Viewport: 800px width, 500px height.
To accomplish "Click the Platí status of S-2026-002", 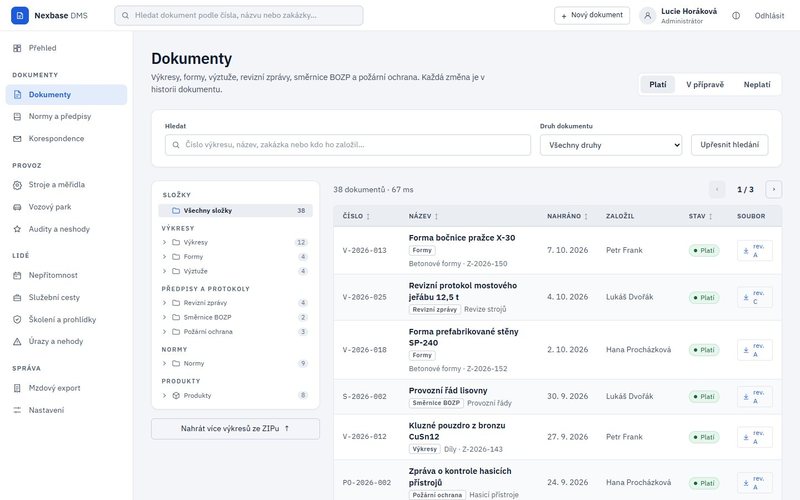I will (x=704, y=396).
